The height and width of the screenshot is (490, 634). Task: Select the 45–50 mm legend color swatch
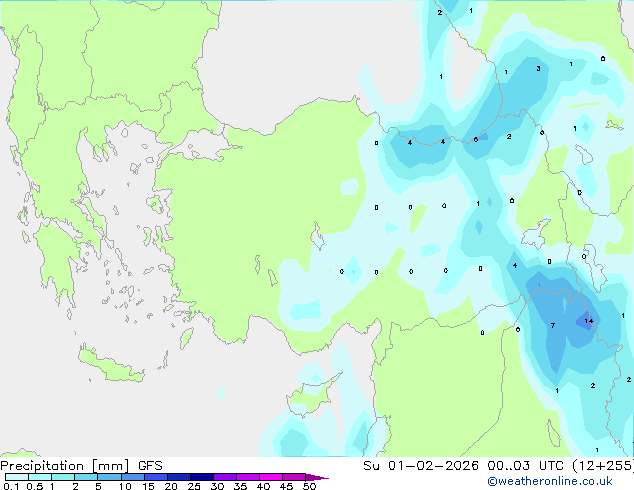pos(294,477)
